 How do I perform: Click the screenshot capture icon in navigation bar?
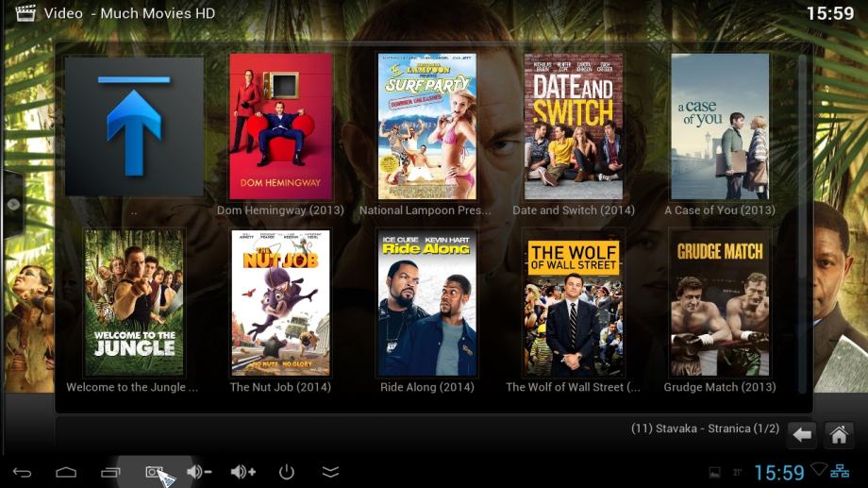pos(155,472)
